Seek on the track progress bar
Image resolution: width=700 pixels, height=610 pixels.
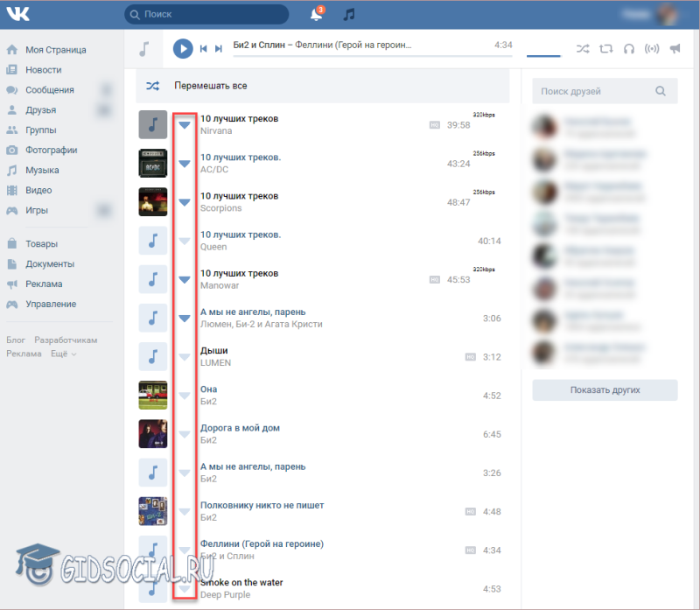pos(373,56)
